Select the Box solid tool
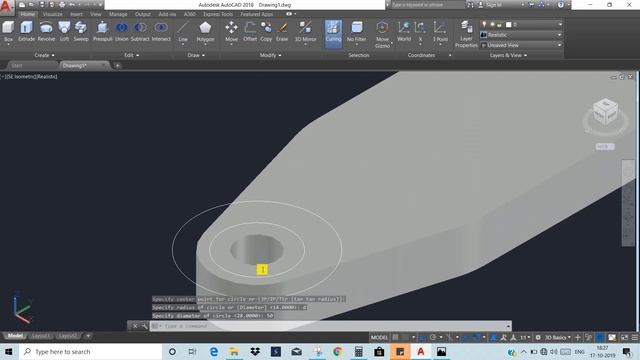This screenshot has height=360, width=640. [8, 31]
